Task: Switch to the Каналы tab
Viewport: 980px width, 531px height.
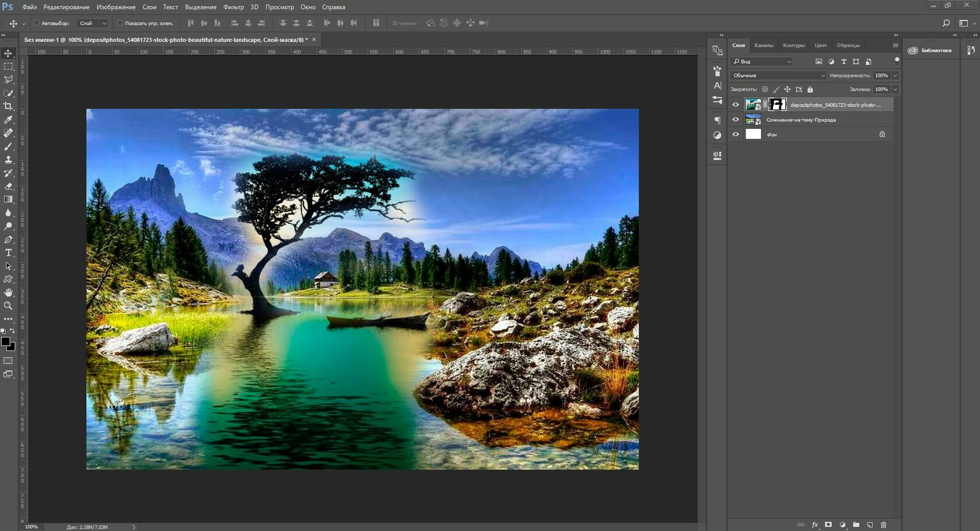Action: tap(764, 45)
